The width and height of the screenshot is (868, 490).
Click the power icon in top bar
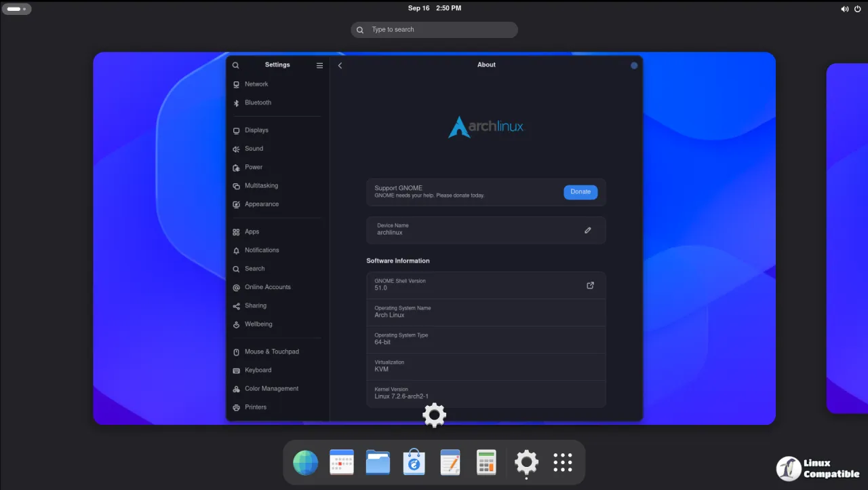858,9
